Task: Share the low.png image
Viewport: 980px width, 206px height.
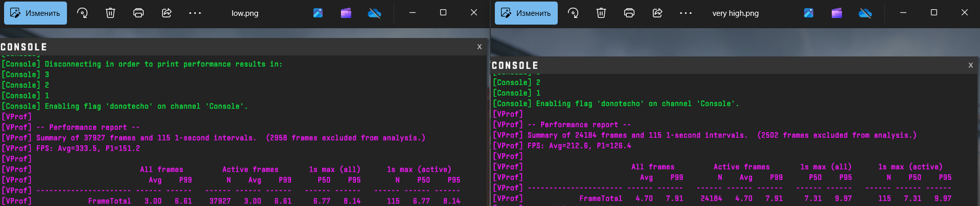Action: [x=167, y=13]
